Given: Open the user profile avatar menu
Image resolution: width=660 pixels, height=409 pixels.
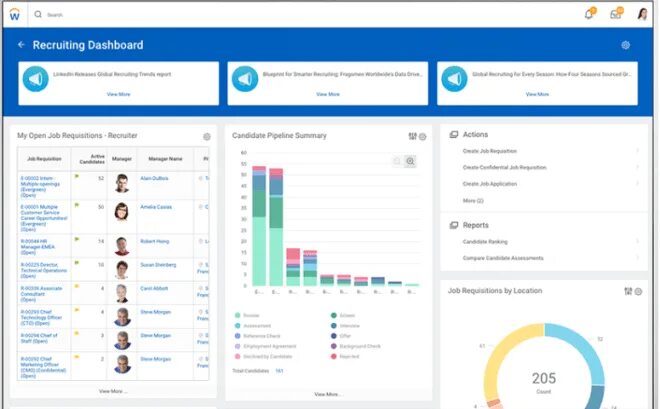Looking at the screenshot, I should (642, 14).
